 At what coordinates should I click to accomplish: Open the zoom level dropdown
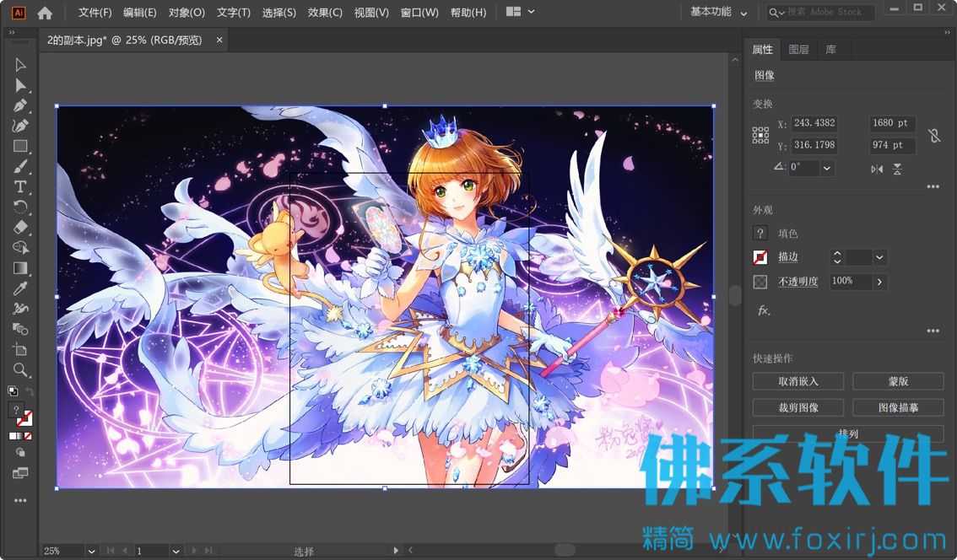(91, 551)
